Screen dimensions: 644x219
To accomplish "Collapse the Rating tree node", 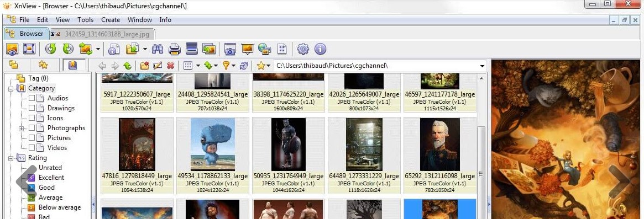I will pos(11,158).
